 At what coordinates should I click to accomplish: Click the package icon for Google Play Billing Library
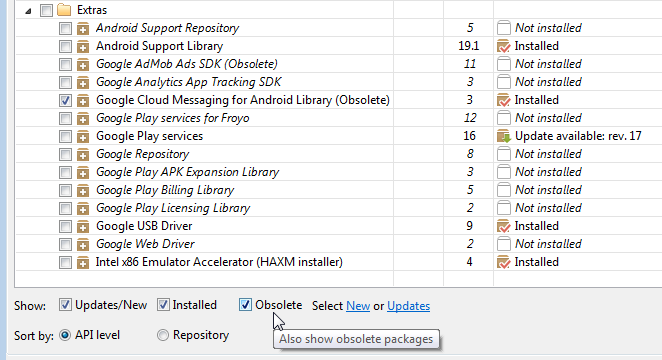[83, 190]
